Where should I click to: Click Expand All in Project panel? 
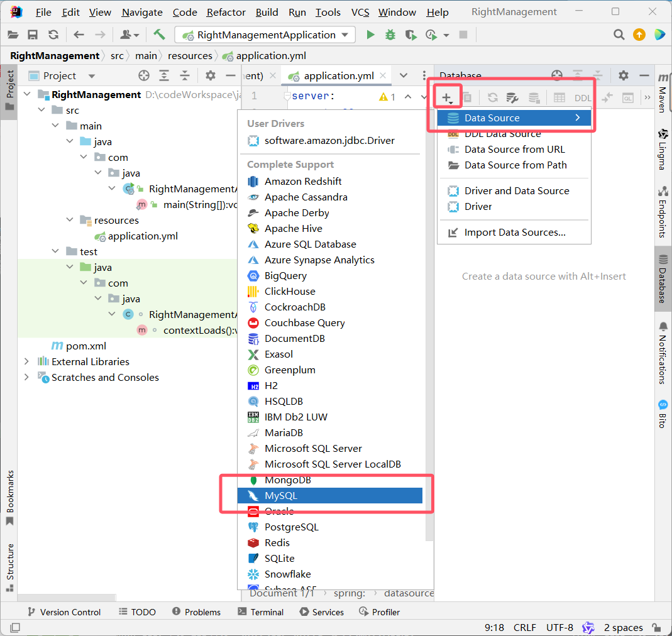(x=164, y=76)
